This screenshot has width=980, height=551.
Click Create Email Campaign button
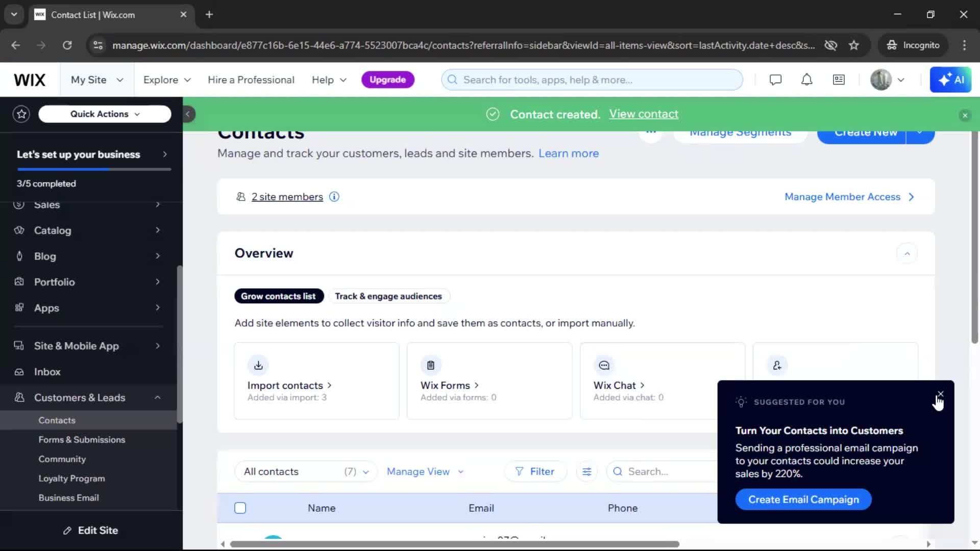(803, 500)
